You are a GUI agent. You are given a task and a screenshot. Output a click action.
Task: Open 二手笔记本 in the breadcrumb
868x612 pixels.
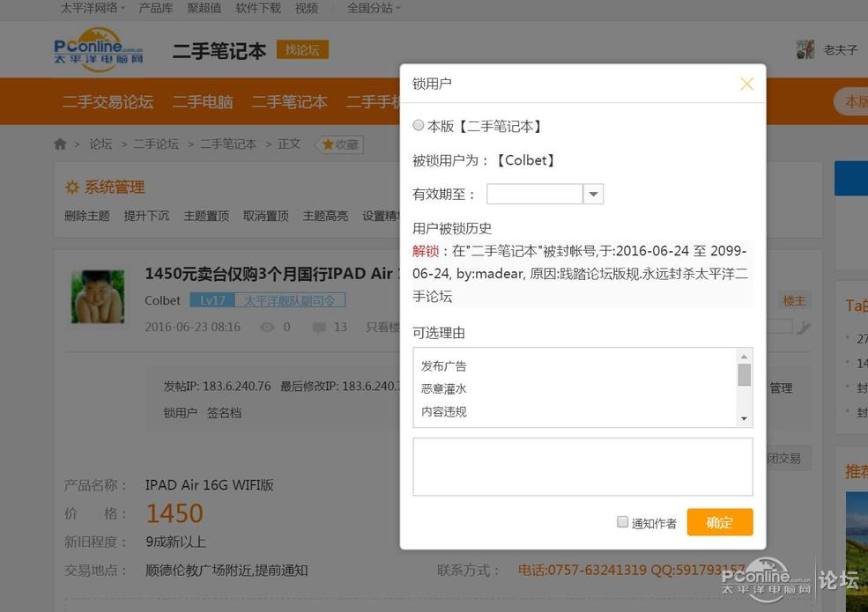coord(228,144)
